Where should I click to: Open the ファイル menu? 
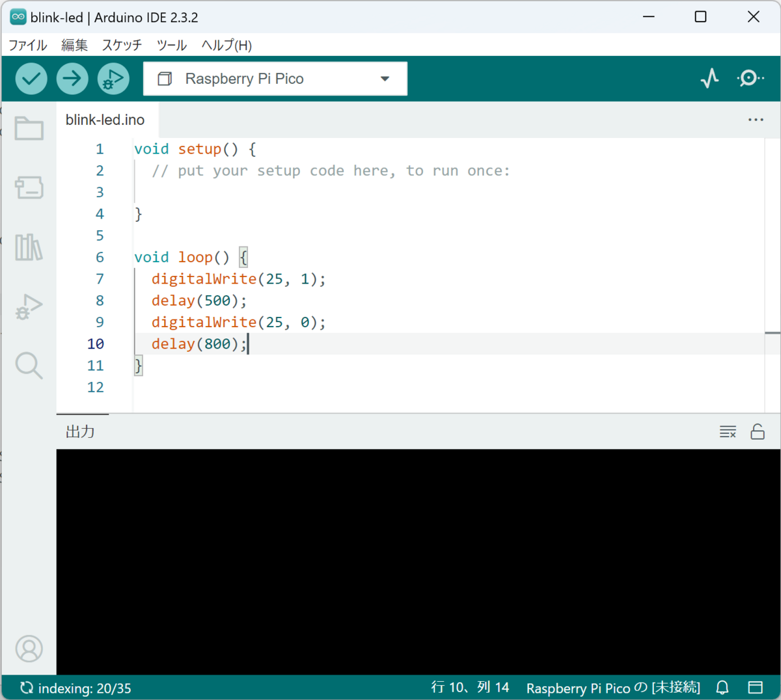pyautogui.click(x=27, y=45)
